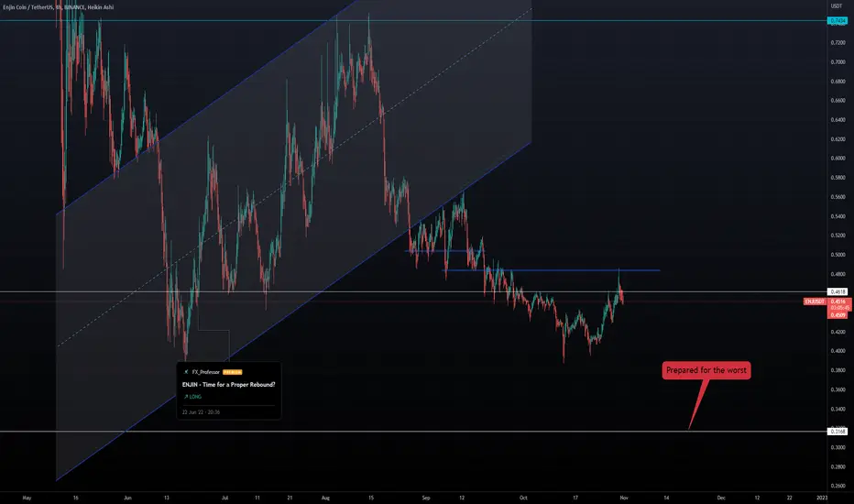This screenshot has width=854, height=504.
Task: Click the candle countdown timer 03:05:45
Action: 838,308
